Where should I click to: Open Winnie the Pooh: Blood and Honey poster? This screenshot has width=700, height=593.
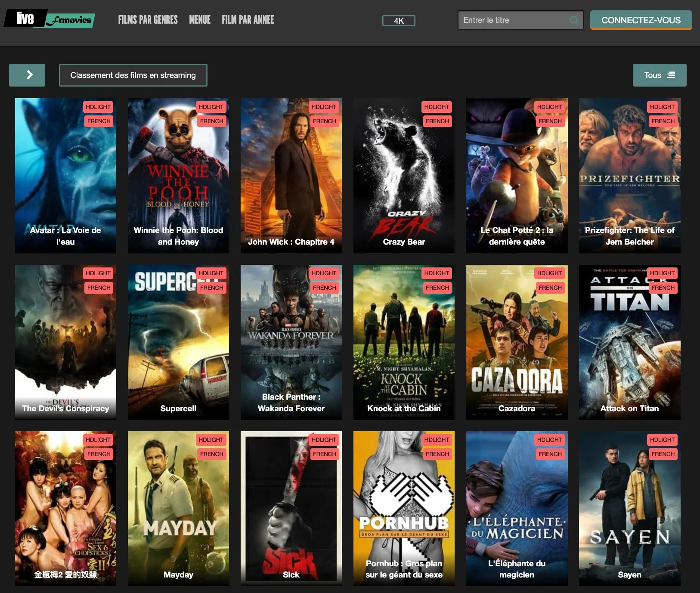coord(178,176)
